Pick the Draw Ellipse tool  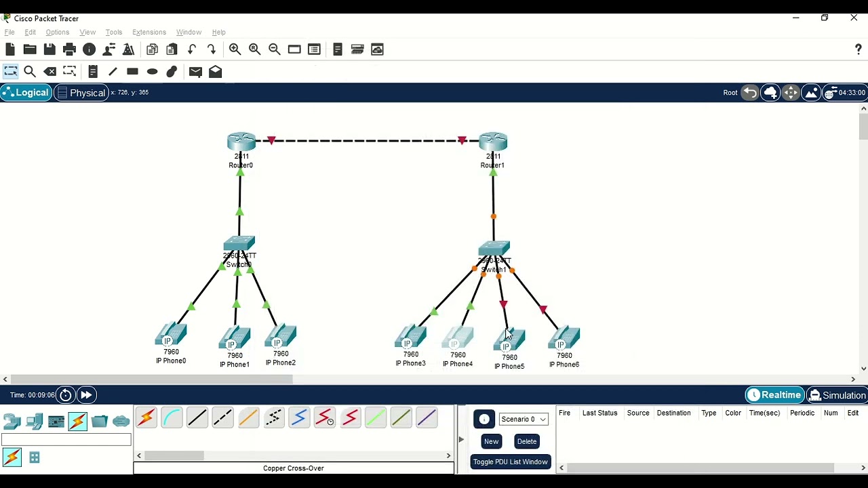152,71
